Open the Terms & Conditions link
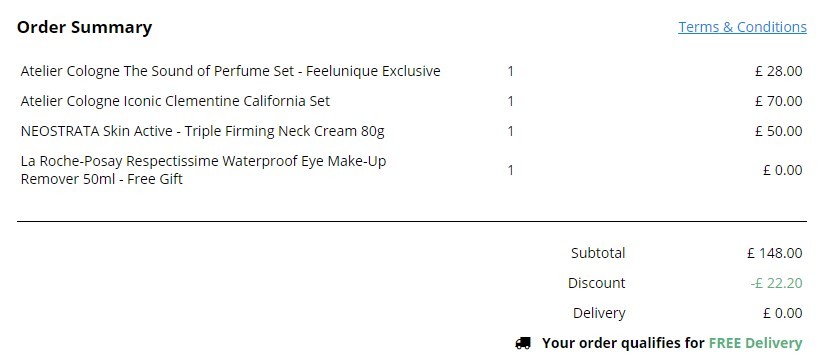The height and width of the screenshot is (363, 837). [742, 27]
